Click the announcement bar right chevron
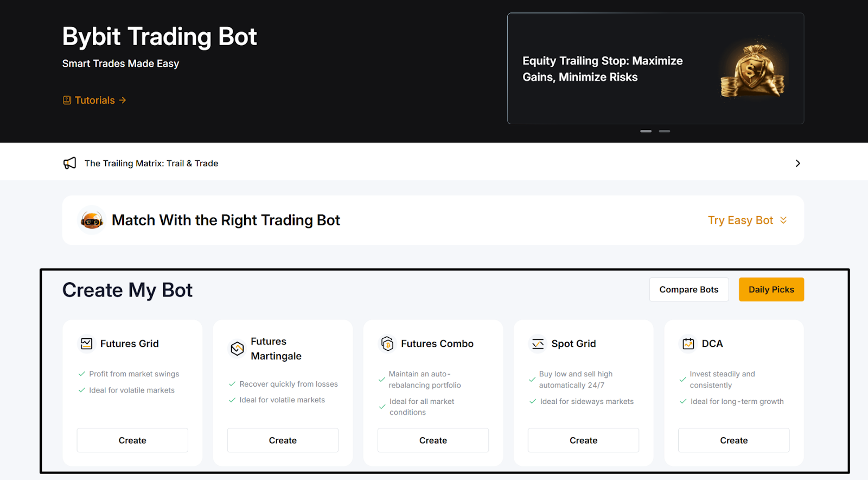Image resolution: width=868 pixels, height=480 pixels. (x=797, y=163)
